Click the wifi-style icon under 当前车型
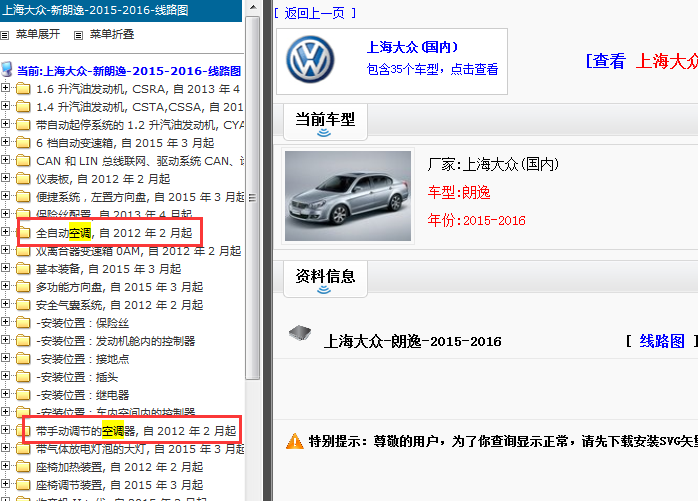 tap(324, 133)
